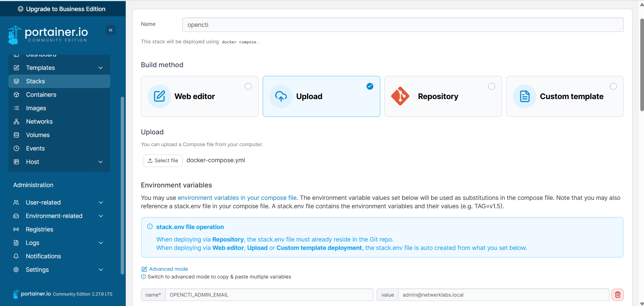Click the docker-compose.yml file name
644x306 pixels.
(216, 160)
